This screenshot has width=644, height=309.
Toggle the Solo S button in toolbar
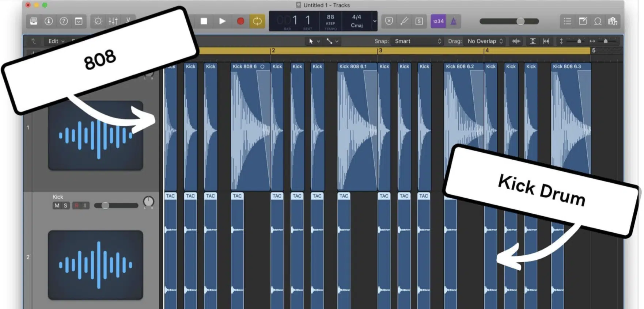[x=419, y=21]
